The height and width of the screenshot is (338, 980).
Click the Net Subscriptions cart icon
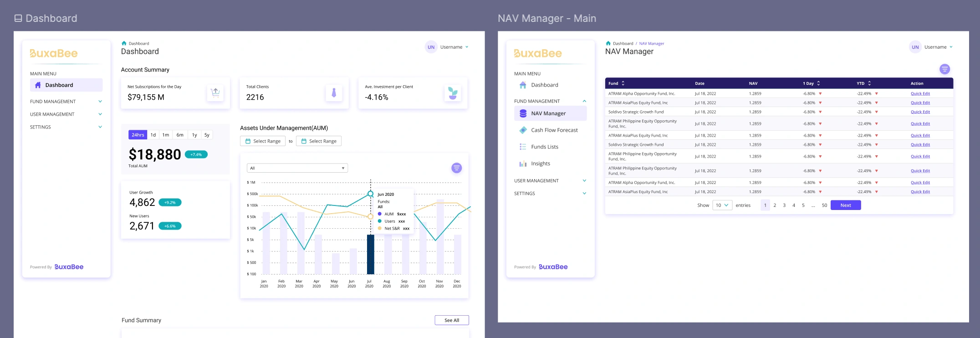[x=215, y=93]
